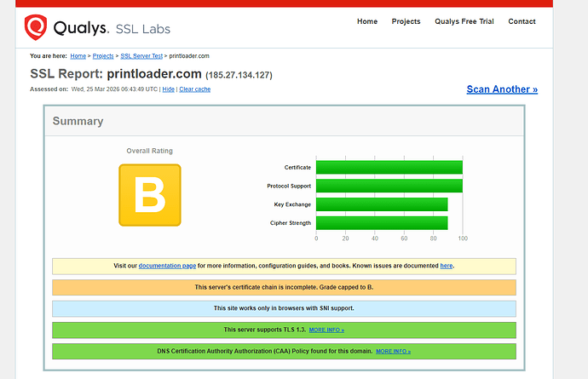Follow the Projects breadcrumb link

[103, 56]
